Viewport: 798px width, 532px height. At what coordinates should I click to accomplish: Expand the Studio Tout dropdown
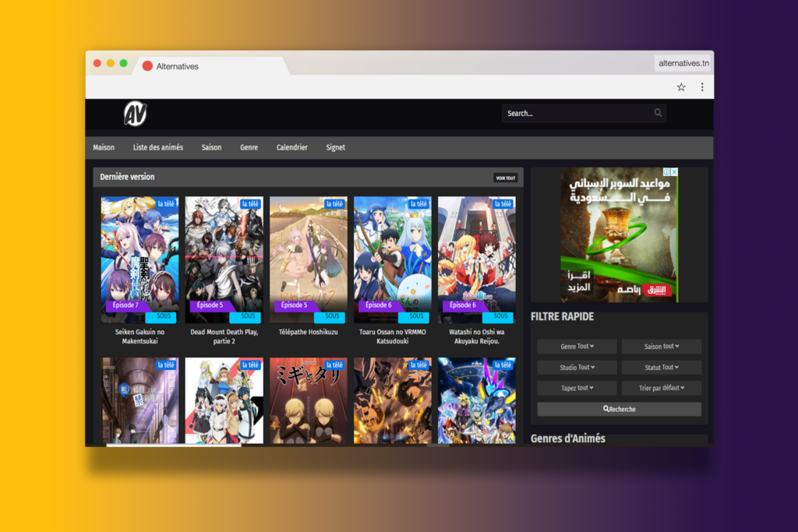tap(577, 367)
